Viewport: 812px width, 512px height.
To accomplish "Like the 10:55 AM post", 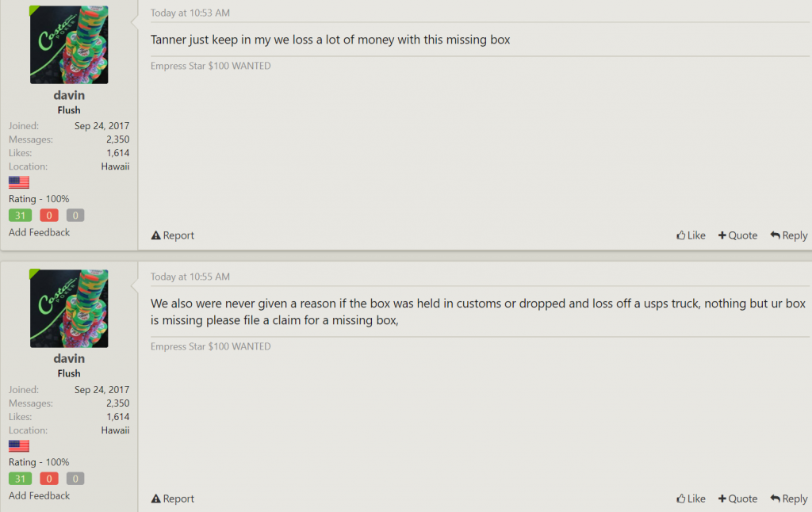I will [x=691, y=499].
